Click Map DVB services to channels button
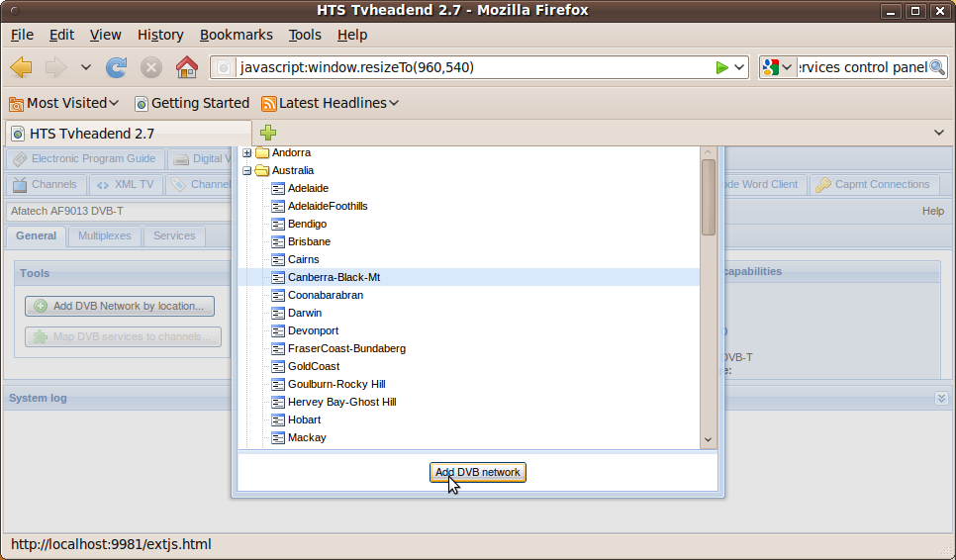The height and width of the screenshot is (560, 956). (x=123, y=337)
